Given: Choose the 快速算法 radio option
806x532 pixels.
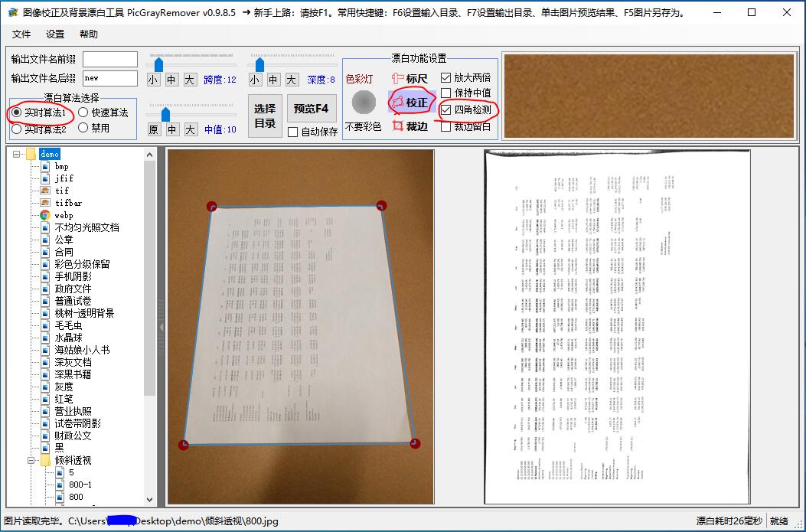Looking at the screenshot, I should point(84,113).
